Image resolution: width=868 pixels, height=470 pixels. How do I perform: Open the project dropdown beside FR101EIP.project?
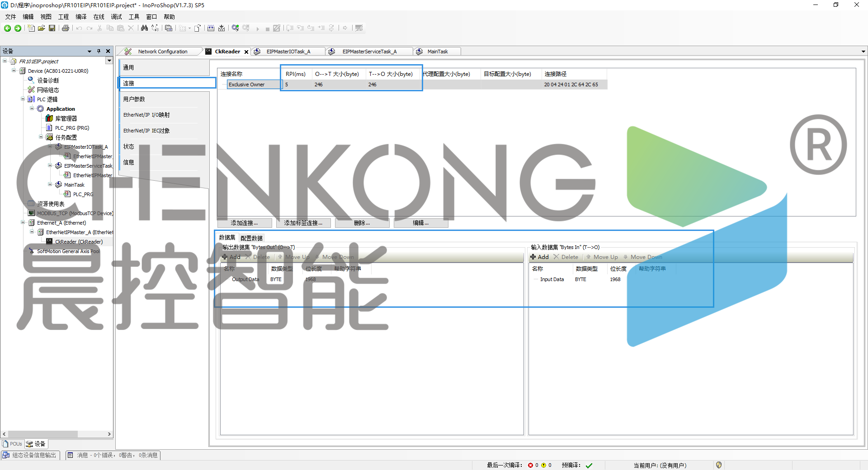point(109,61)
